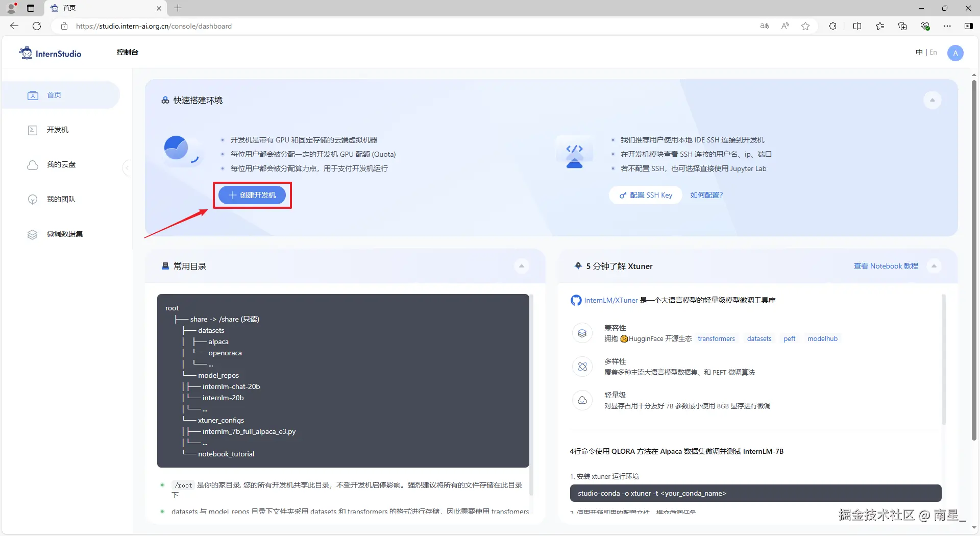This screenshot has width=980, height=536.
Task: Click the studio-conda command code block
Action: [x=755, y=493]
